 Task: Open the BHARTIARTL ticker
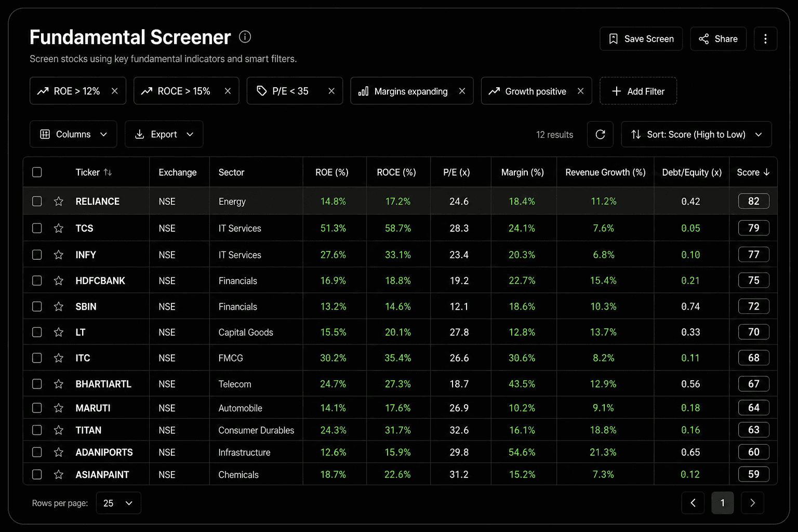click(x=103, y=384)
